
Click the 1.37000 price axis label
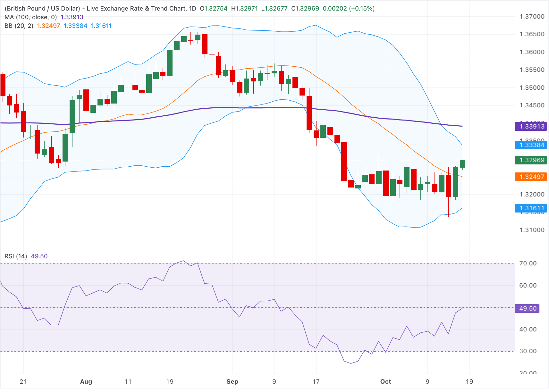(532, 17)
